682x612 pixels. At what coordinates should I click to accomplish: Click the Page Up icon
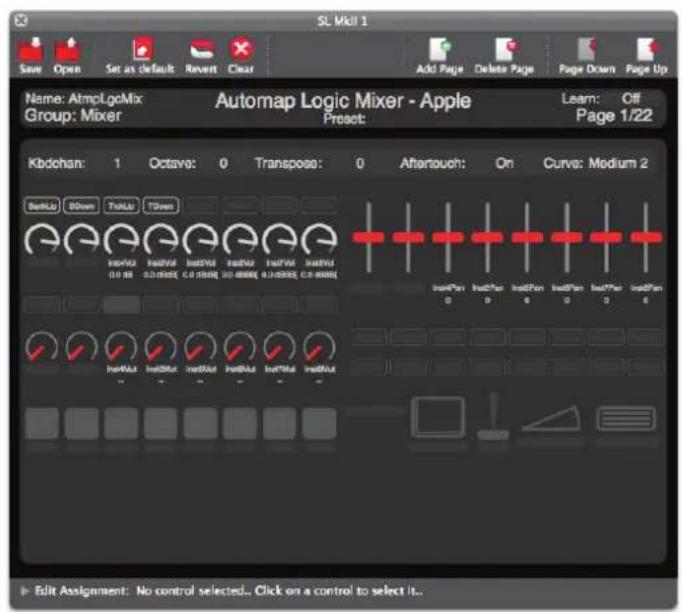click(648, 49)
